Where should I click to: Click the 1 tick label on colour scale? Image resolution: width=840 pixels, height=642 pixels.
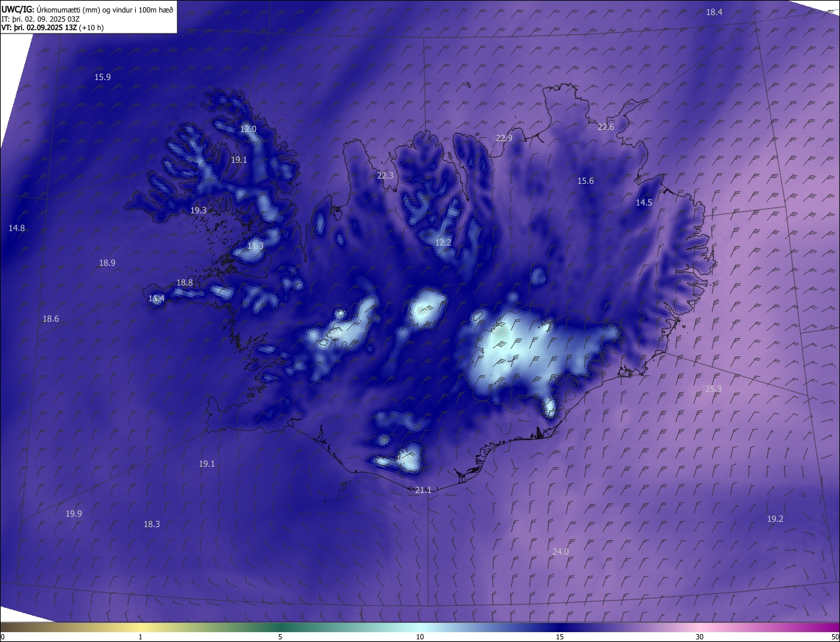click(x=140, y=637)
